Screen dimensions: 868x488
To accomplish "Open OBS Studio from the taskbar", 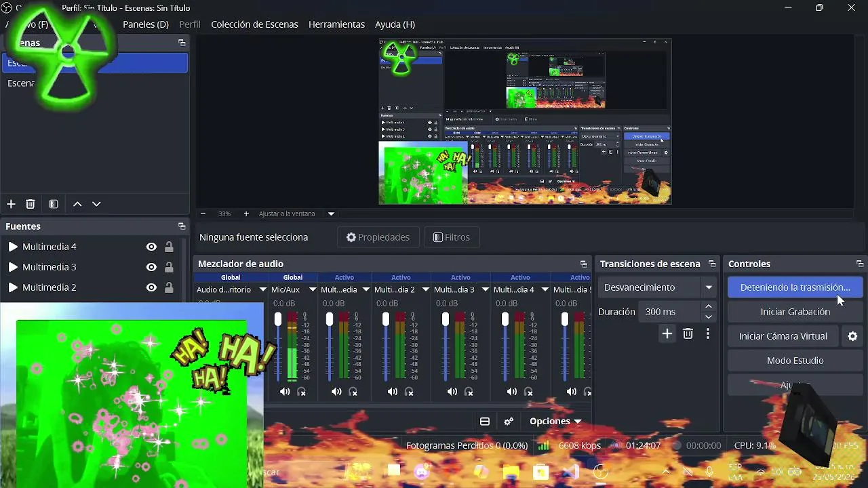I will (x=600, y=472).
